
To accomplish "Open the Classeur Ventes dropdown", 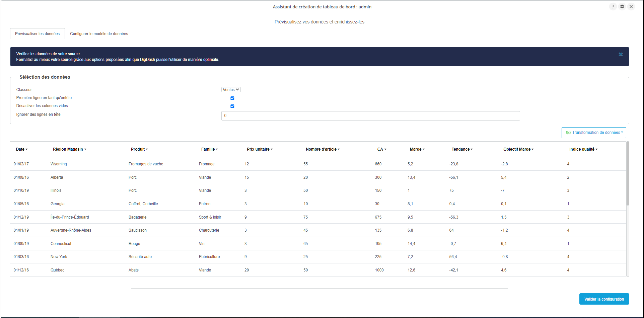I will [231, 90].
